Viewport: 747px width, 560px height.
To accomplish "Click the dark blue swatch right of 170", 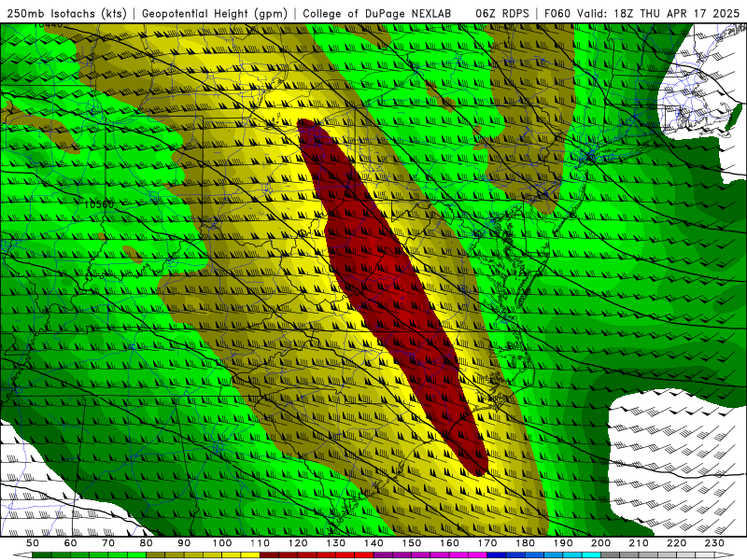I will [x=497, y=555].
